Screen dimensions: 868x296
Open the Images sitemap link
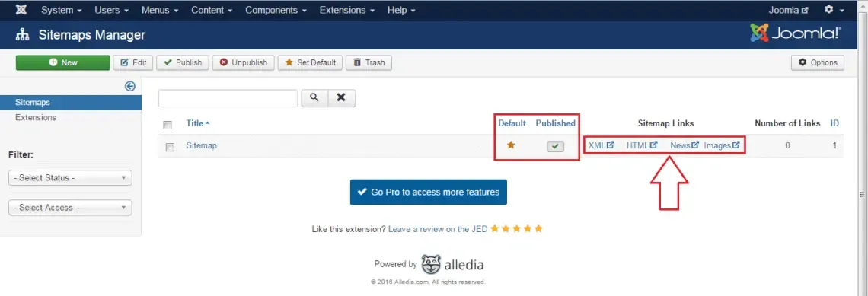722,145
